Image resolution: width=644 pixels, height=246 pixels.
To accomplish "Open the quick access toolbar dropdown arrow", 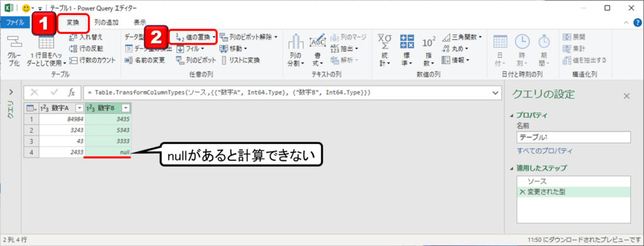I will click(x=40, y=9).
